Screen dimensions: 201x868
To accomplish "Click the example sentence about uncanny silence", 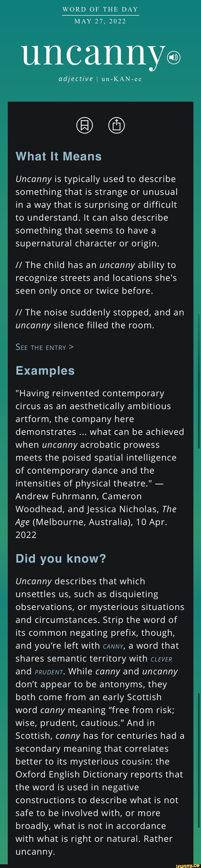I will [100, 319].
